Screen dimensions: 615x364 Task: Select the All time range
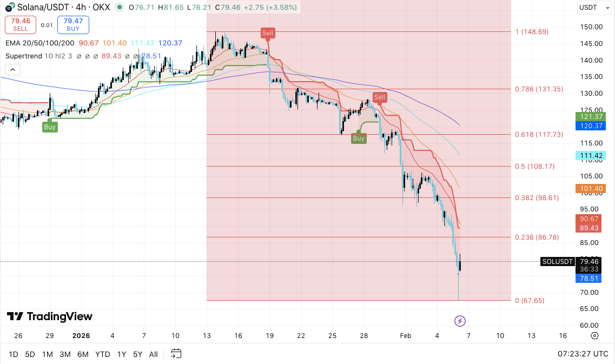coord(153,354)
